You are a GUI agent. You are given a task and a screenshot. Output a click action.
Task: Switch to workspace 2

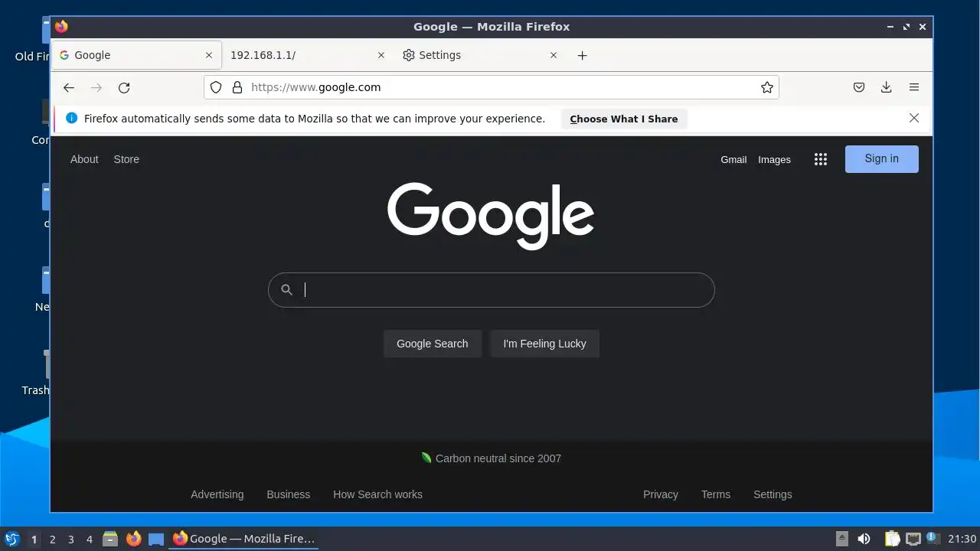(x=52, y=539)
